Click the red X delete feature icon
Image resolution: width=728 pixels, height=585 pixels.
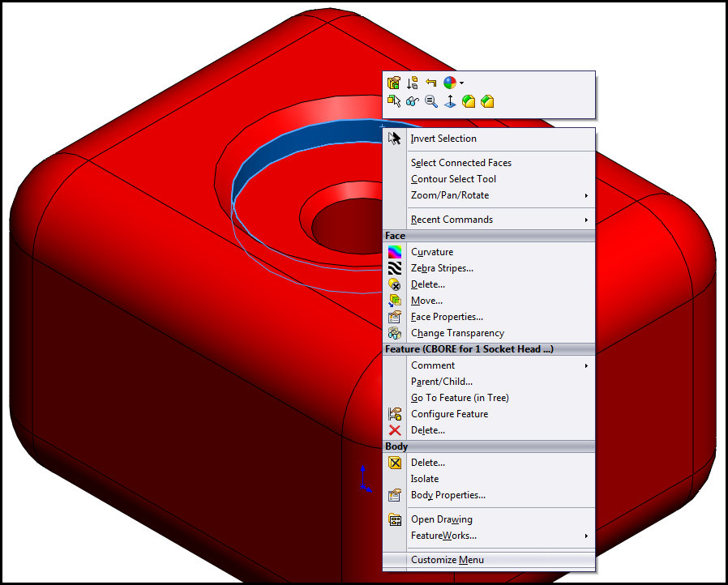pos(395,430)
